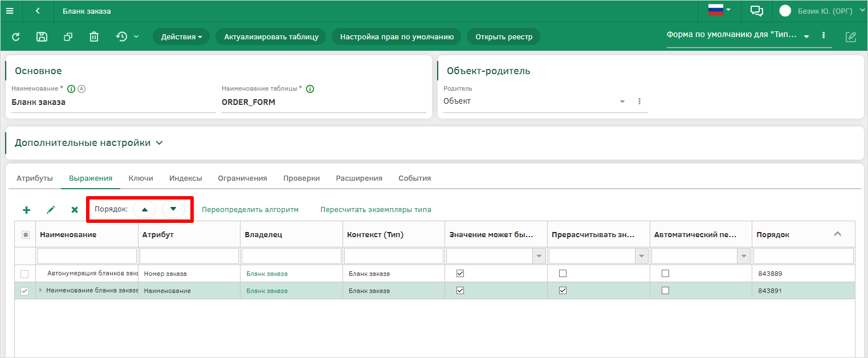Image resolution: width=868 pixels, height=358 pixels.
Task: Toggle Прерасчитывать checkbox for Наименование бланка row
Action: 563,291
